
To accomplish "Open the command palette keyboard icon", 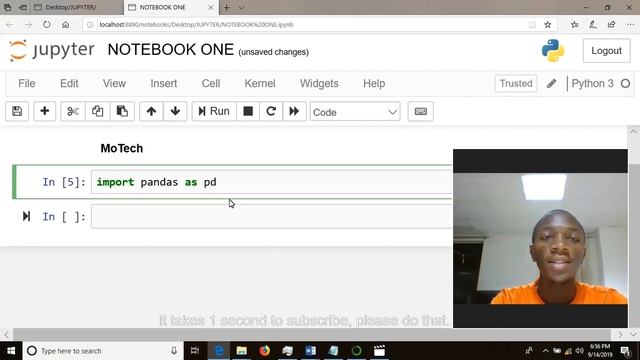I will (x=420, y=111).
